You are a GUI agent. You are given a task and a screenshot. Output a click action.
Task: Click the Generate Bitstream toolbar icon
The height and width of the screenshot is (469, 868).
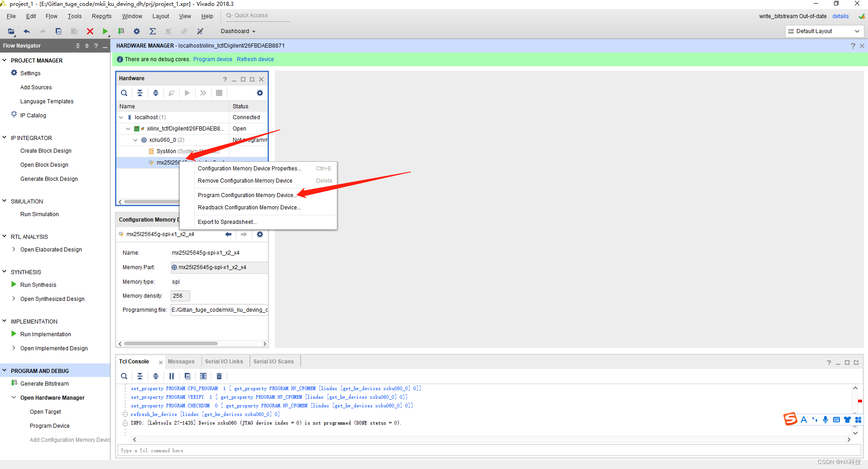[121, 31]
